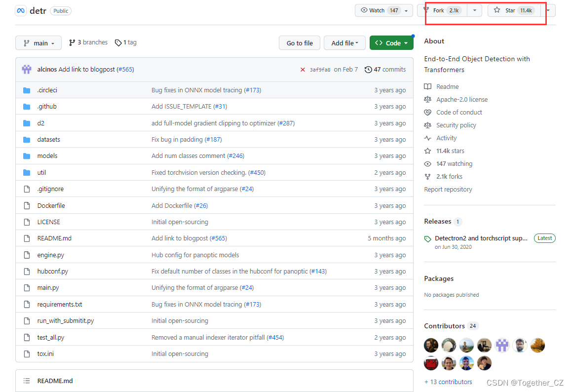Click the heart icon by Code of conduct
The height and width of the screenshot is (392, 571).
427,112
